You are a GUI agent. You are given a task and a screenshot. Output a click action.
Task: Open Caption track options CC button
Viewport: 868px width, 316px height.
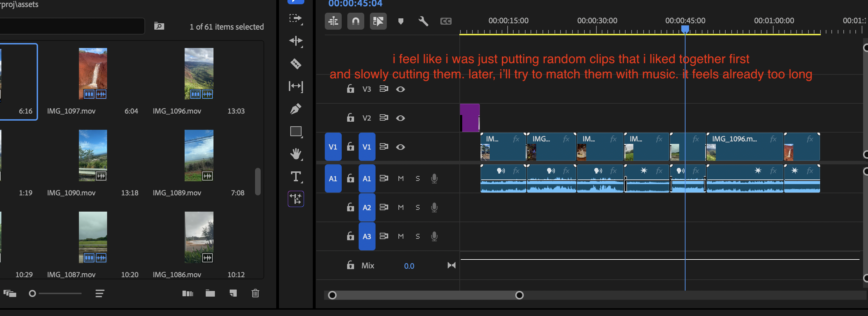446,22
